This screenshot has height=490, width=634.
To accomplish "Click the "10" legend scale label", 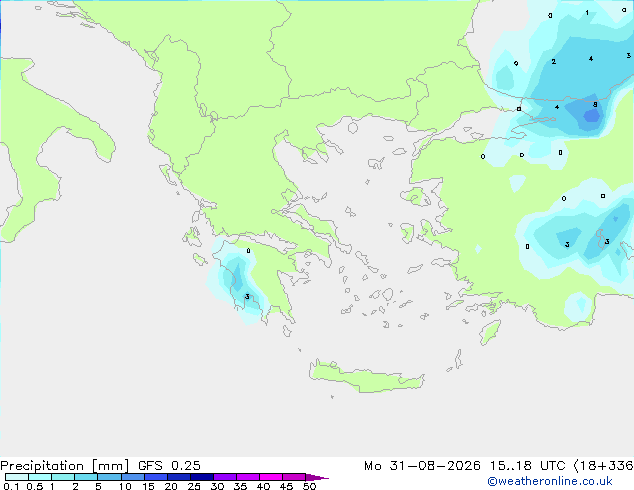I will 125,486.
